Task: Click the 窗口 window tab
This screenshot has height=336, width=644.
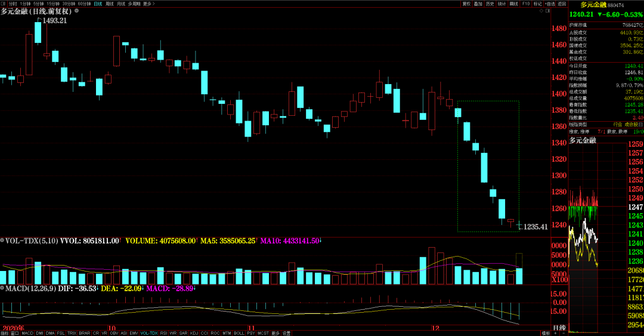Action: pos(15,333)
